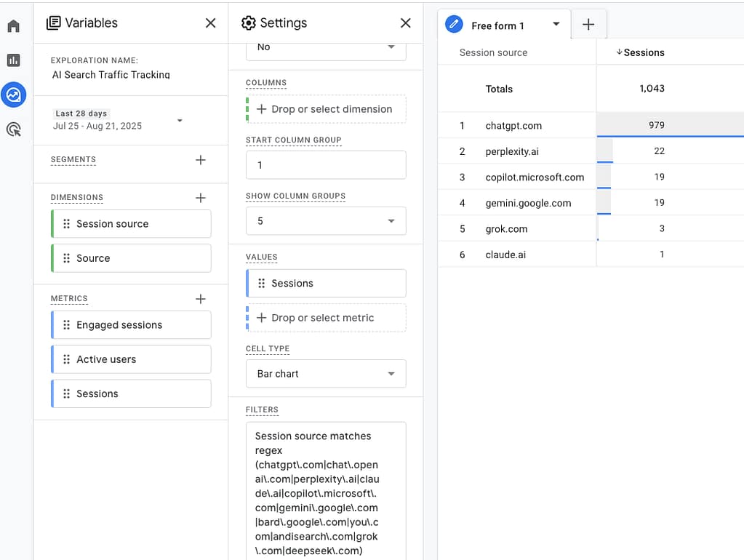Click the DIMENSIONS section label
This screenshot has width=744, height=560.
77,197
